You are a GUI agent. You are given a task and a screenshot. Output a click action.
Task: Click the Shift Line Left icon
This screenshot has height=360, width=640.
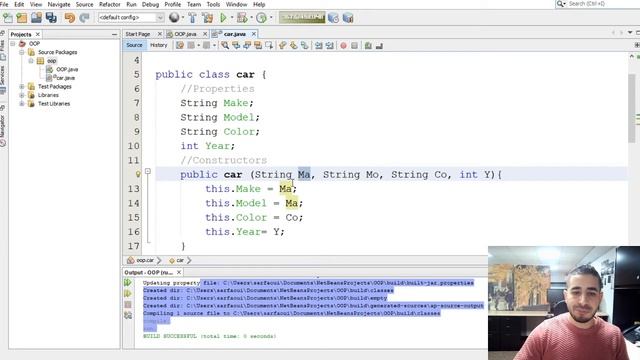pyautogui.click(x=319, y=46)
